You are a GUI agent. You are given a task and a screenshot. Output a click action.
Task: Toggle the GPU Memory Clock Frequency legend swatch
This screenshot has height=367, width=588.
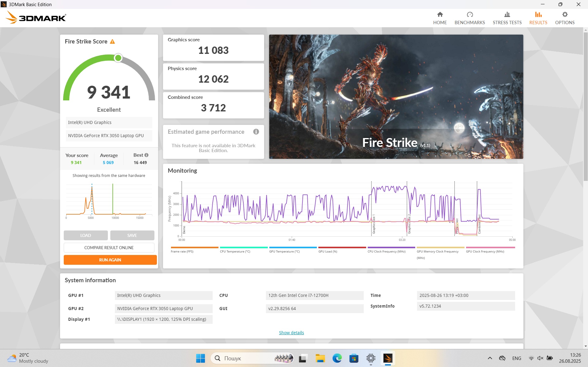coord(440,247)
